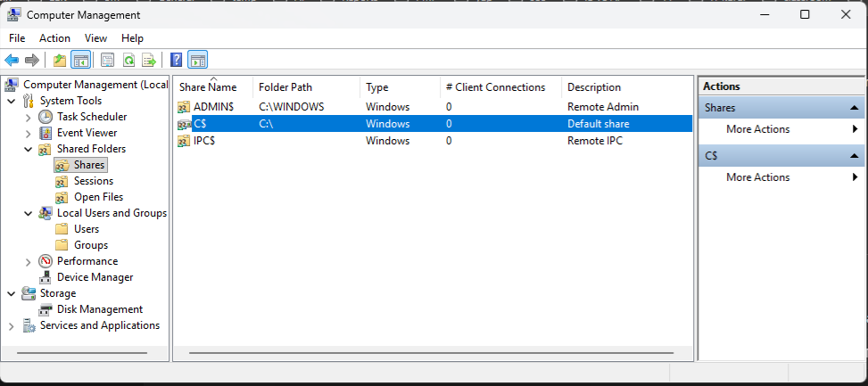Sort list by Folder Path column header
This screenshot has height=386, width=868.
(x=285, y=87)
